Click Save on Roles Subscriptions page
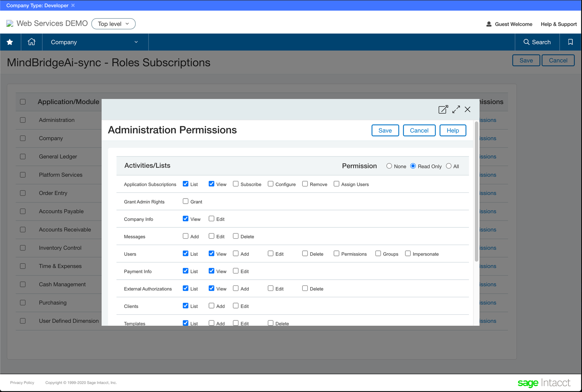 point(526,60)
